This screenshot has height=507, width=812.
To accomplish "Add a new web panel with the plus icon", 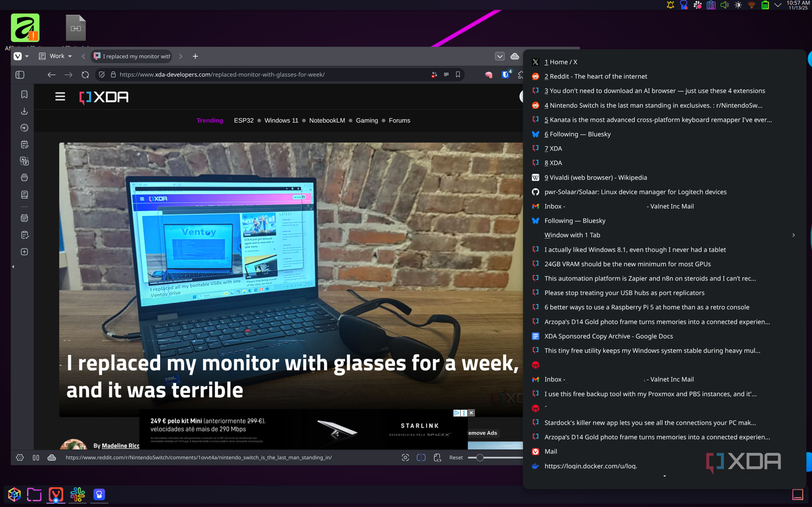I will (x=24, y=251).
